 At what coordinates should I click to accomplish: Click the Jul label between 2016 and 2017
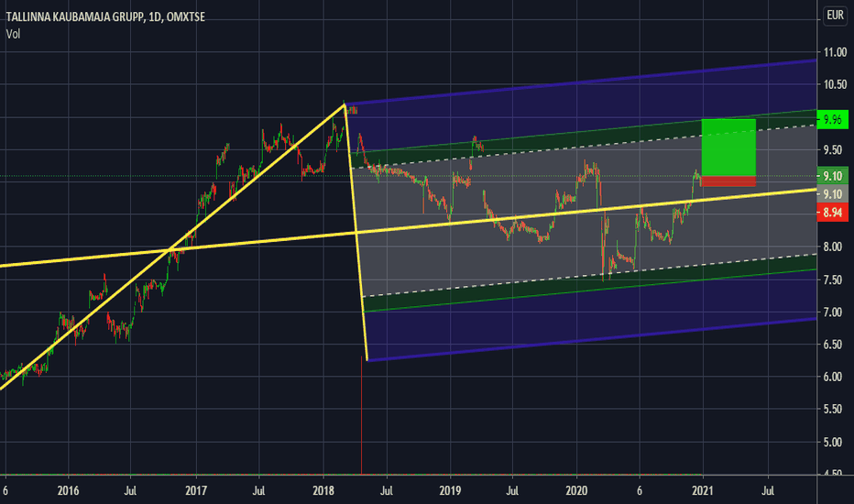[130, 491]
